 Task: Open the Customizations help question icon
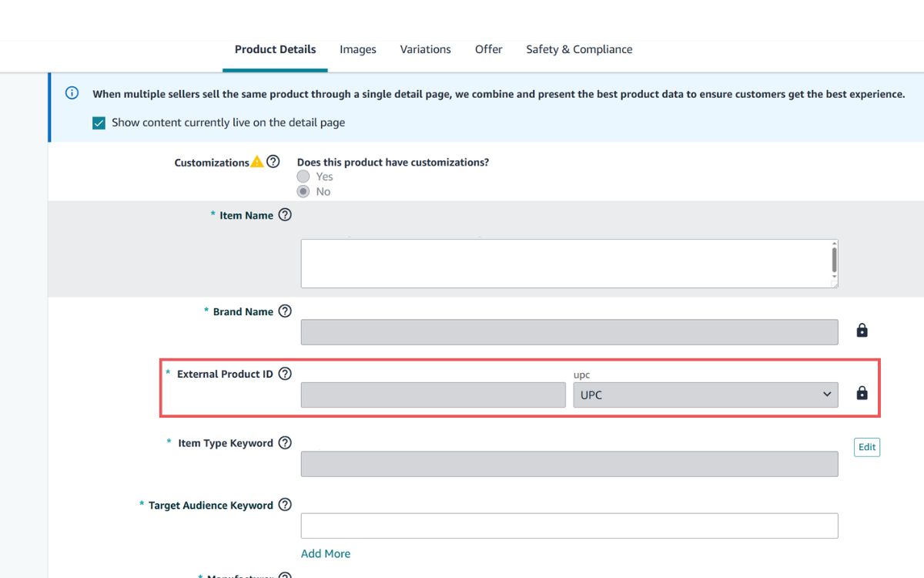click(x=273, y=162)
